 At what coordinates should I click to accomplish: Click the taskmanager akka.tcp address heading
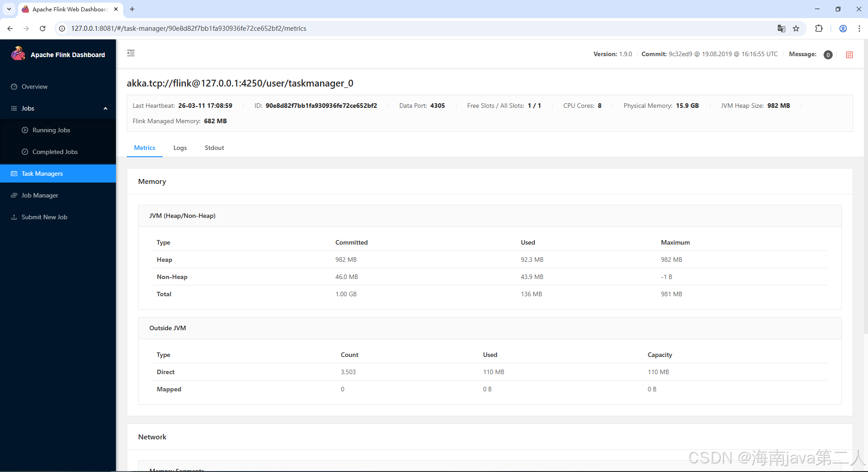click(x=240, y=83)
